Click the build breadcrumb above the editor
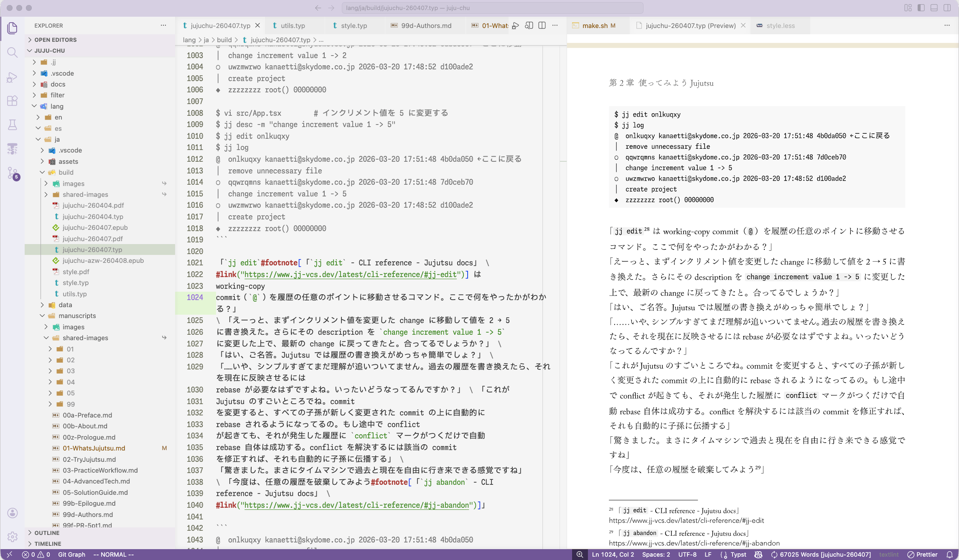The width and height of the screenshot is (959, 560). (224, 40)
